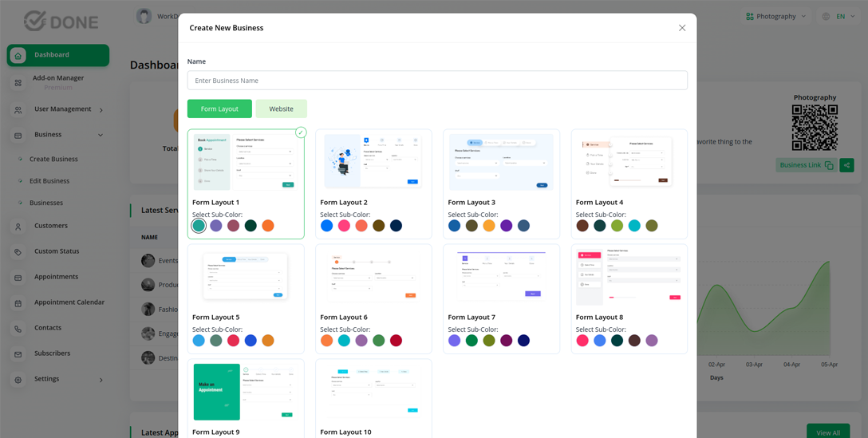Image resolution: width=868 pixels, height=438 pixels.
Task: Select Form Layout 2 preview
Action: 373,162
